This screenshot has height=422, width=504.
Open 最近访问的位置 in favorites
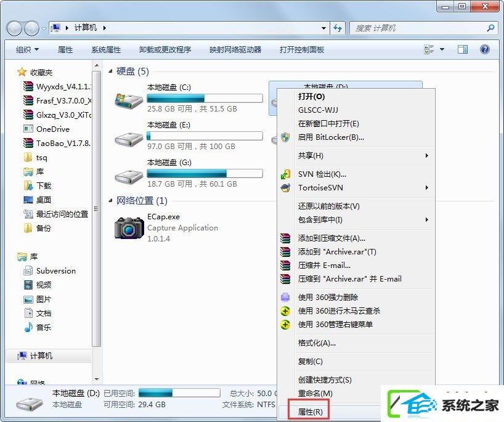point(56,214)
